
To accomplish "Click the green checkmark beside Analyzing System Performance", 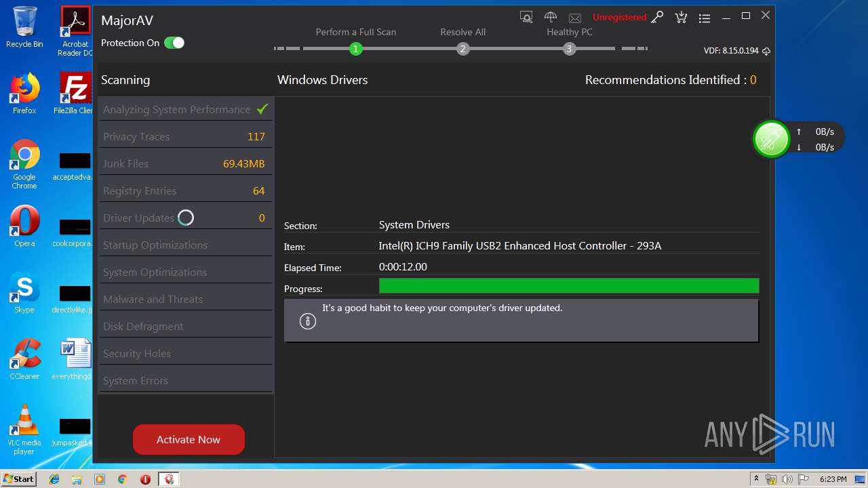I will [x=262, y=109].
